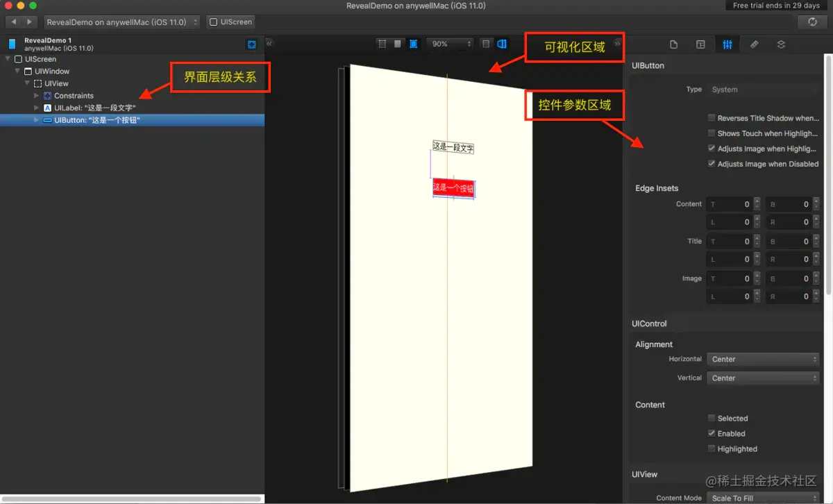Open the Layer inspector stack icon
Image resolution: width=833 pixels, height=504 pixels.
[781, 44]
